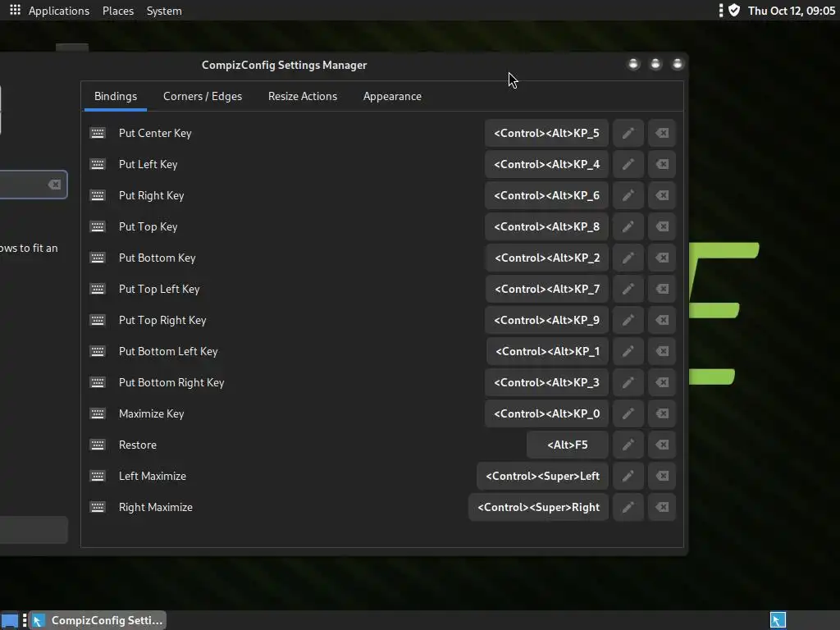Reset the Put Bottom Left Key binding

click(x=662, y=351)
